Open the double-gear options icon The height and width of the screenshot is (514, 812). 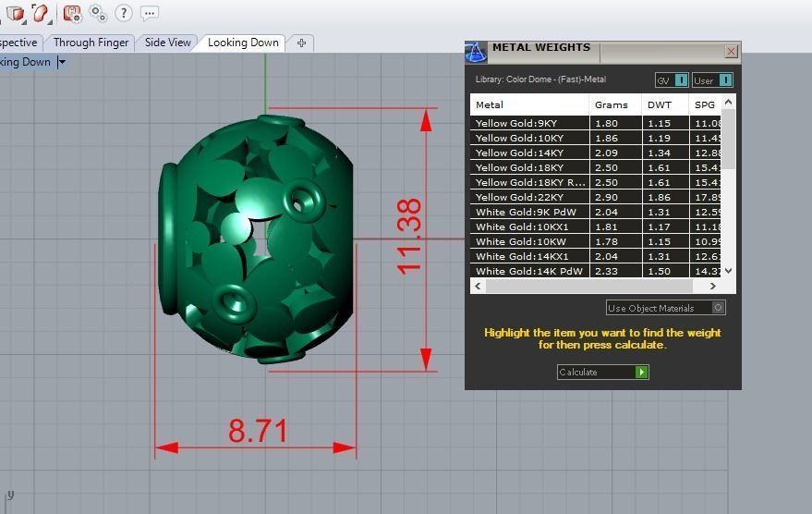point(98,13)
